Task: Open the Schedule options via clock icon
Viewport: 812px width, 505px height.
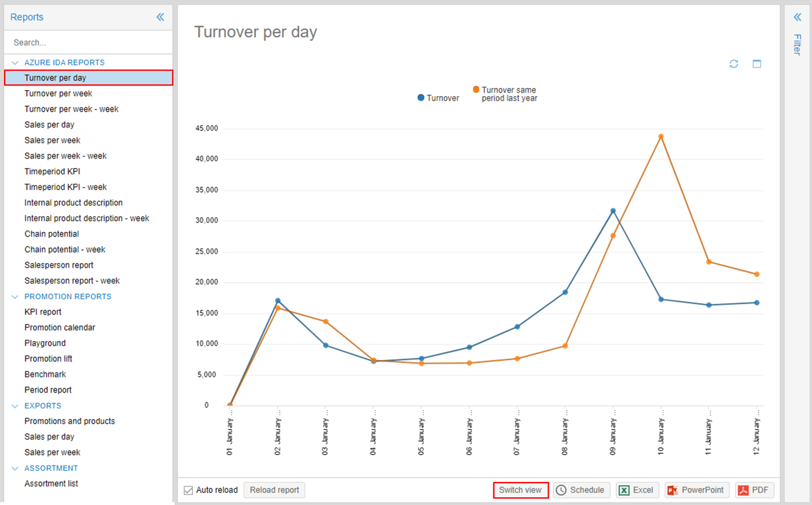Action: [x=581, y=490]
